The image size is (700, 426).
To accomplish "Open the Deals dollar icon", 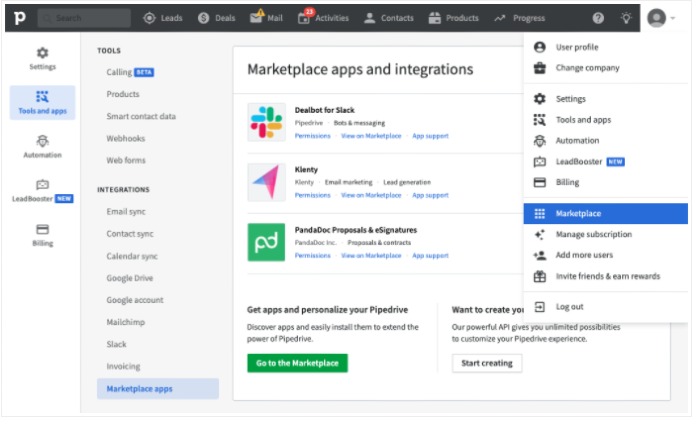I will coord(204,18).
